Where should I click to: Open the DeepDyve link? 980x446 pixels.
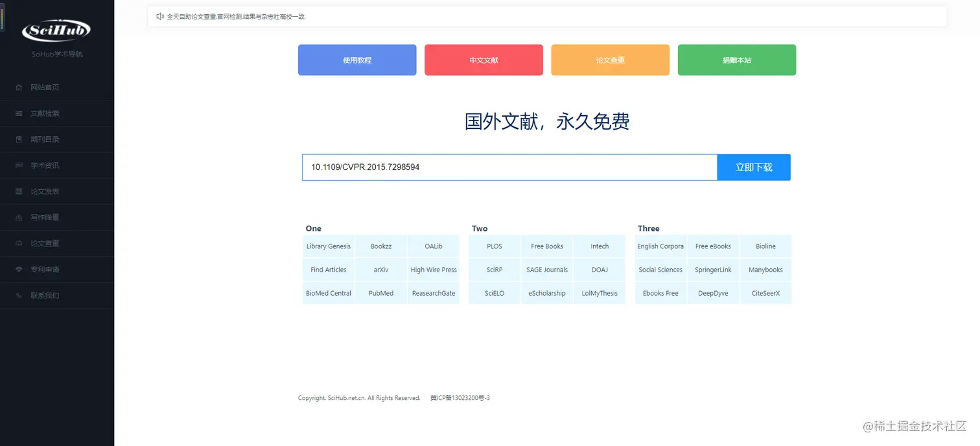click(713, 293)
